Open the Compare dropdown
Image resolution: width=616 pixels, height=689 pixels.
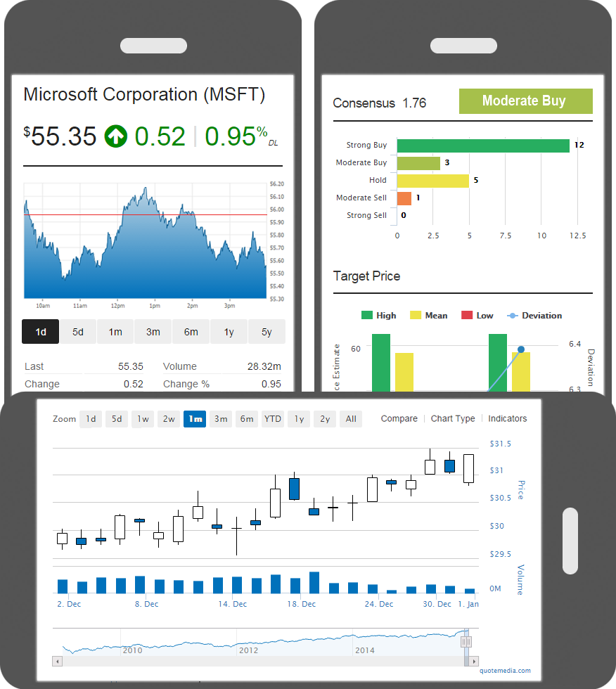tap(399, 418)
